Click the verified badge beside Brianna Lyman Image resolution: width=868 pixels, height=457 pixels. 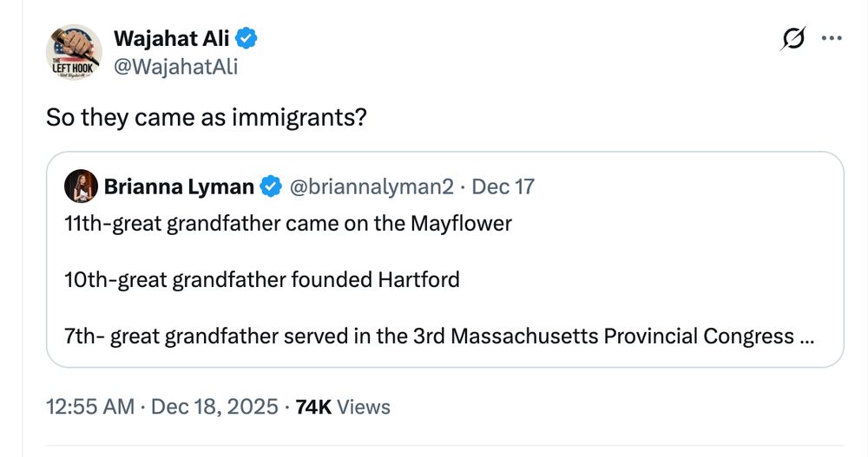(x=272, y=186)
